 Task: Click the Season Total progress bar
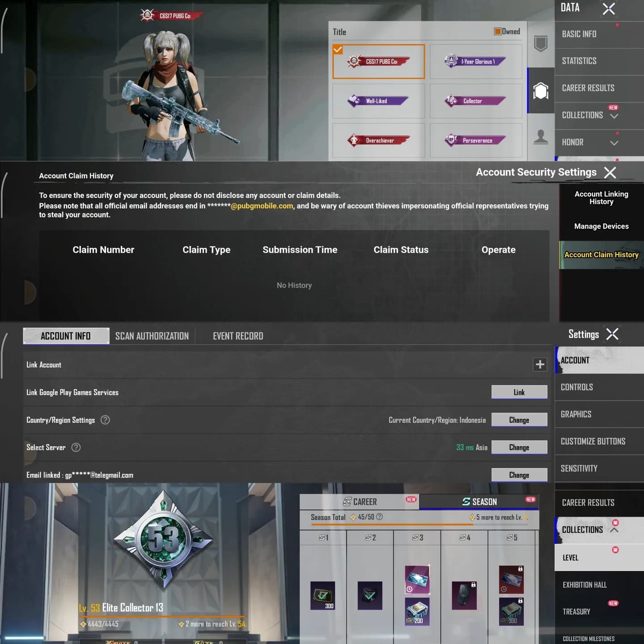pos(420,525)
